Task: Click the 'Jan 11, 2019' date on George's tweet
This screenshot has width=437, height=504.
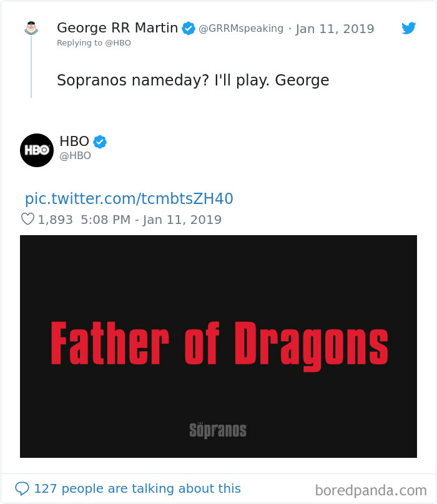Action: click(335, 28)
